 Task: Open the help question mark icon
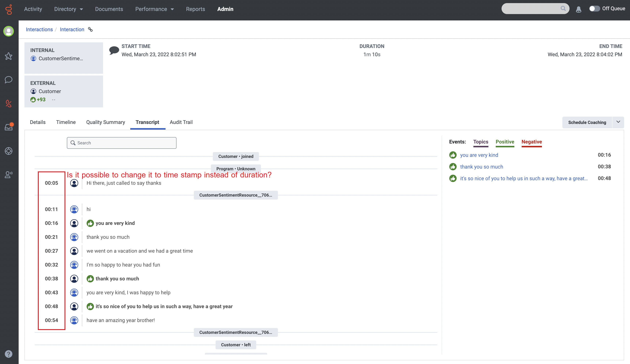coord(9,354)
